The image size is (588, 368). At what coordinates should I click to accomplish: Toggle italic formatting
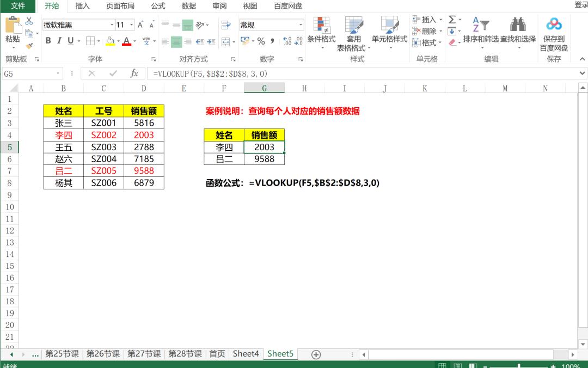(x=58, y=40)
